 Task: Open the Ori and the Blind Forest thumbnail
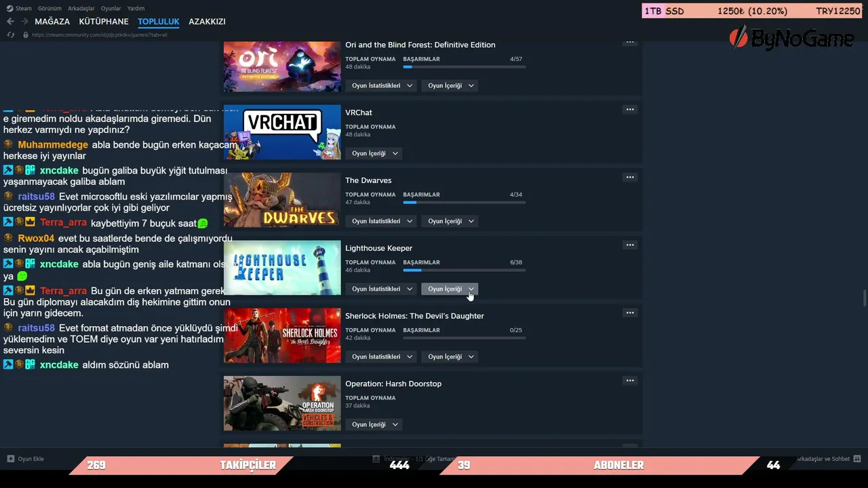point(282,66)
